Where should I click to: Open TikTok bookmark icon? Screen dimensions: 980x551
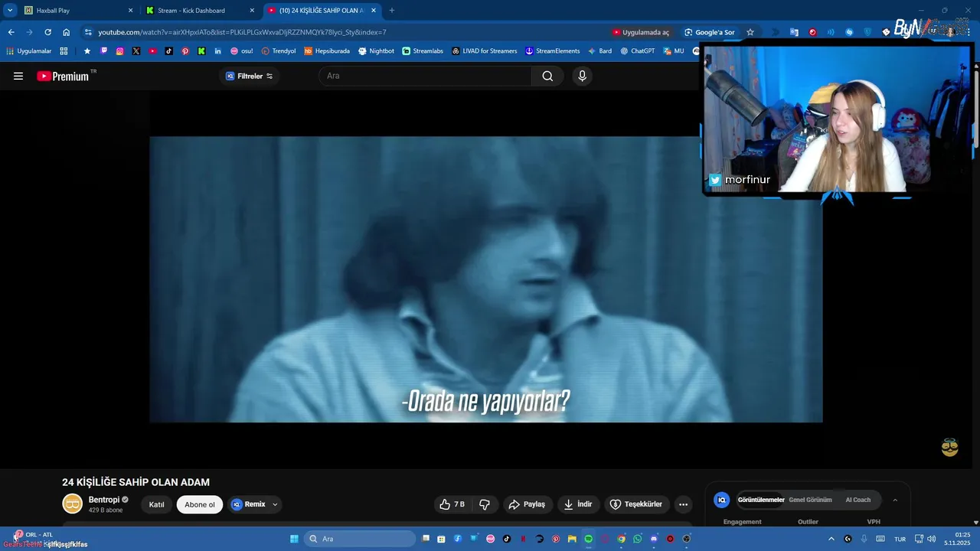pos(169,51)
